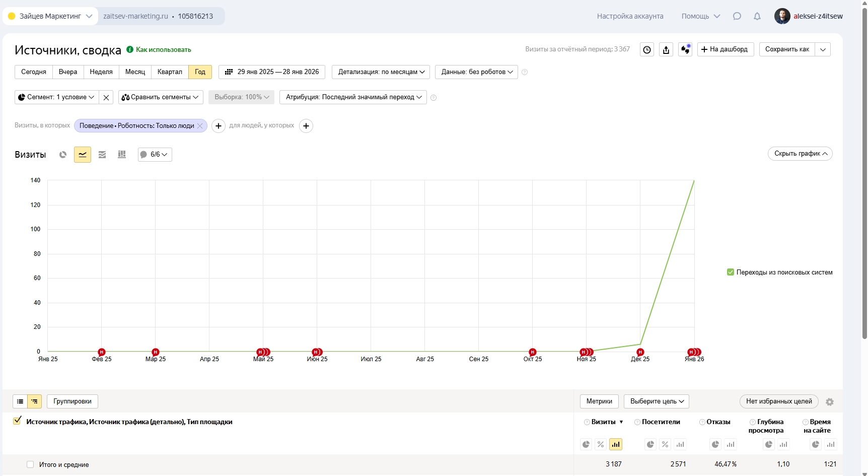Uncheck the 'Переходы из поисковых систем' legend checkbox

click(731, 273)
